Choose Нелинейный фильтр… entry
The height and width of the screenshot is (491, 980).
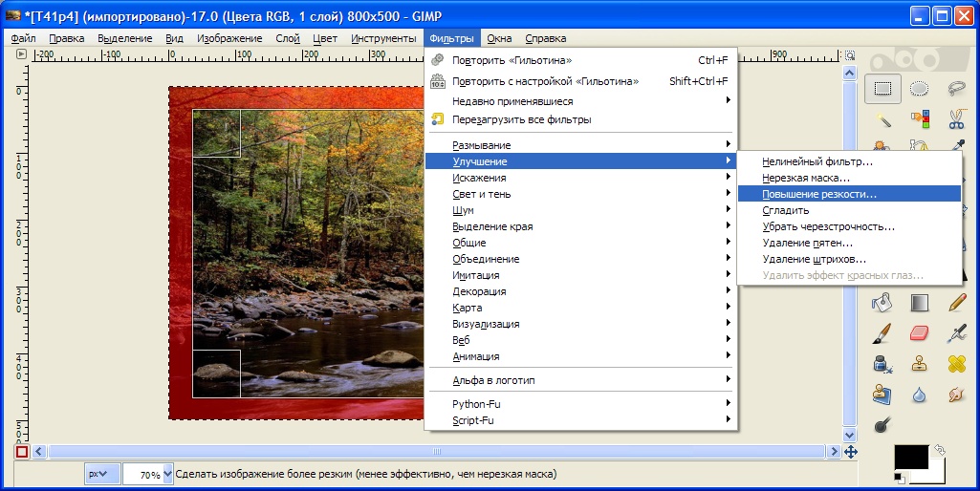click(849, 161)
